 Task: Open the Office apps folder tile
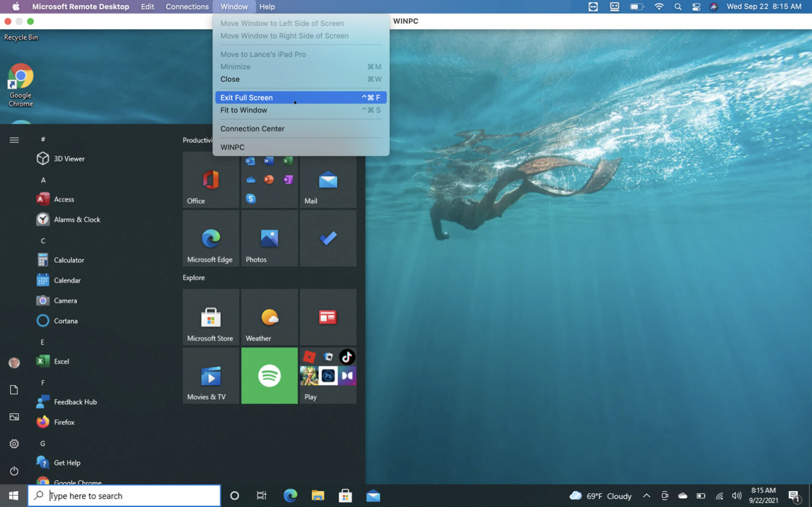pyautogui.click(x=270, y=180)
